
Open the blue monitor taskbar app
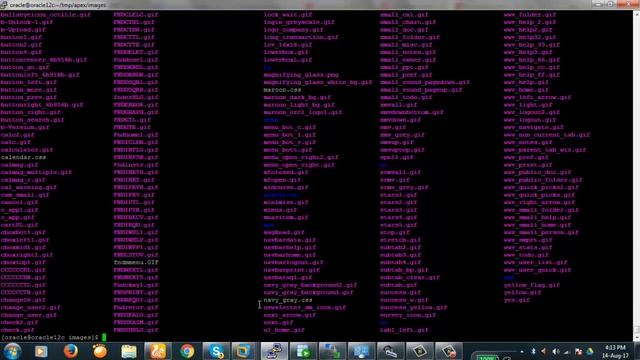(361, 351)
